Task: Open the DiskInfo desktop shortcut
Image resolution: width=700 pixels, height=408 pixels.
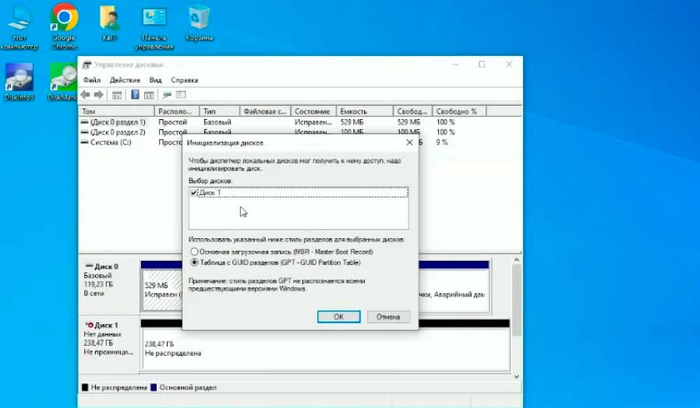Action: coord(19,79)
